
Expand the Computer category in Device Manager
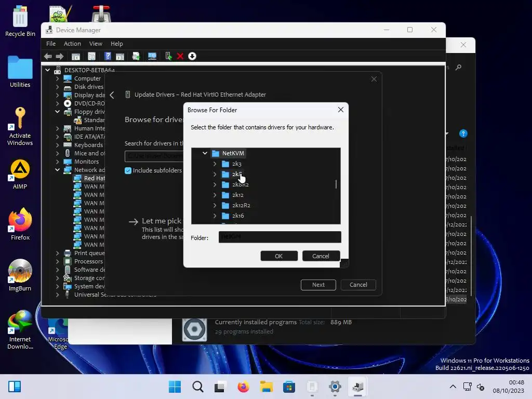click(x=57, y=78)
